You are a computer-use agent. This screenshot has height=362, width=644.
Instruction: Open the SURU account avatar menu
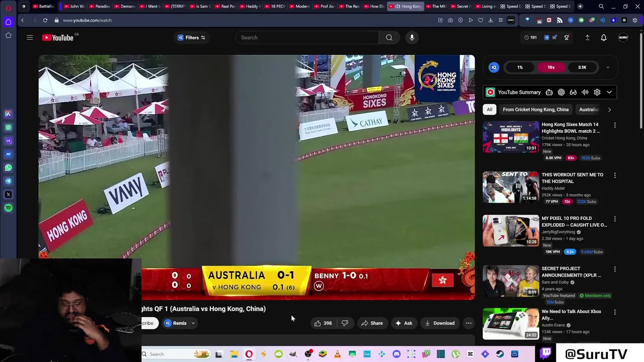pyautogui.click(x=623, y=37)
